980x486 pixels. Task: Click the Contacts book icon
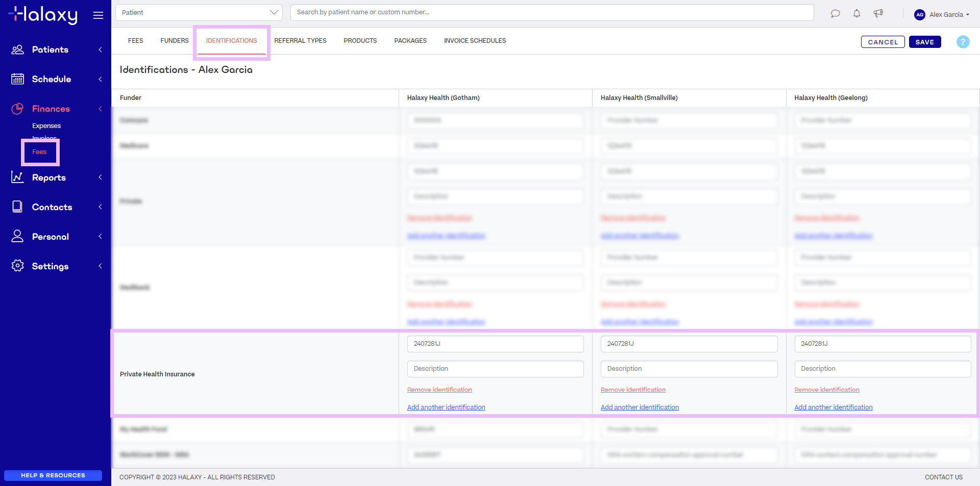pyautogui.click(x=18, y=207)
